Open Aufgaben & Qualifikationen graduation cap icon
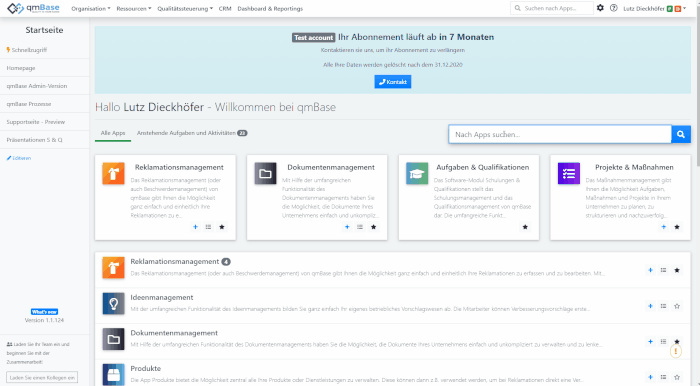 coord(417,174)
